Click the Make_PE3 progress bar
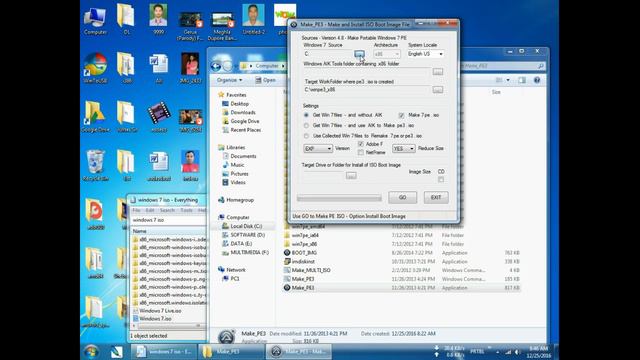Screen dimensions: 640x360 pos(339,198)
